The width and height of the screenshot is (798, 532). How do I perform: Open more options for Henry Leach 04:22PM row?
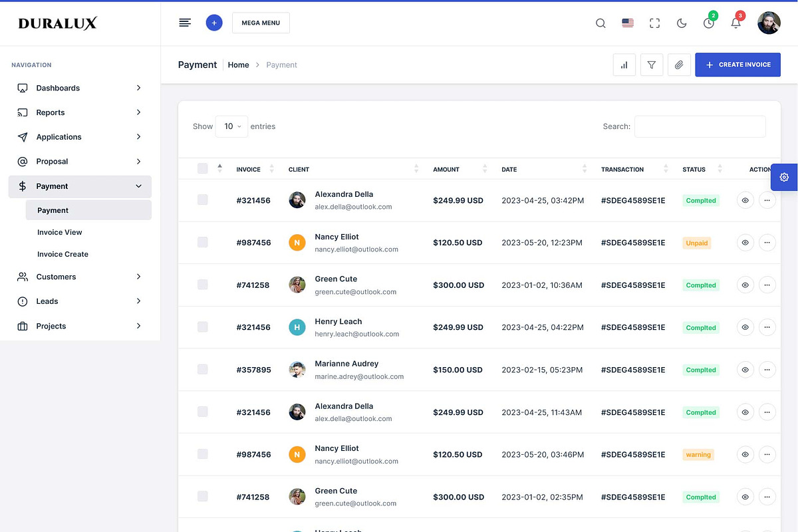tap(767, 327)
